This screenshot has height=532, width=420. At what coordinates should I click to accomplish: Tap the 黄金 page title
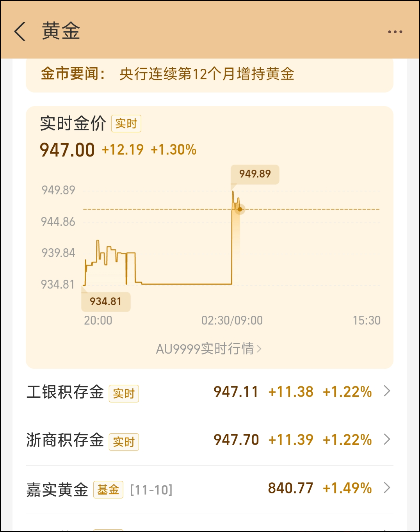tap(61, 31)
